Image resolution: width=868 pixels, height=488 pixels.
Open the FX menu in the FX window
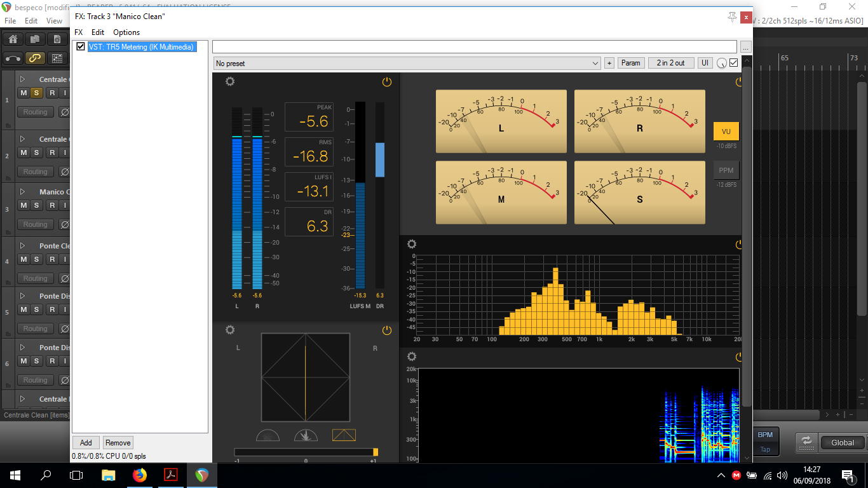[x=79, y=32]
